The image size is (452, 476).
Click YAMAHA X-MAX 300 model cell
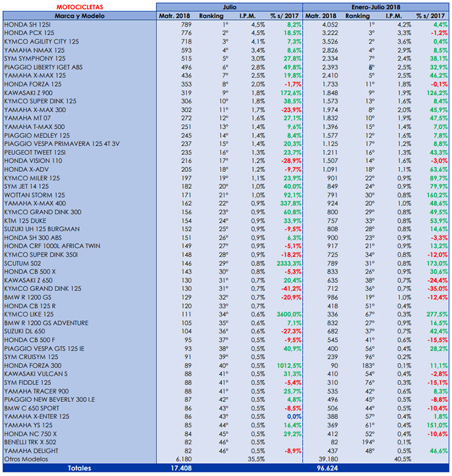(x=35, y=110)
